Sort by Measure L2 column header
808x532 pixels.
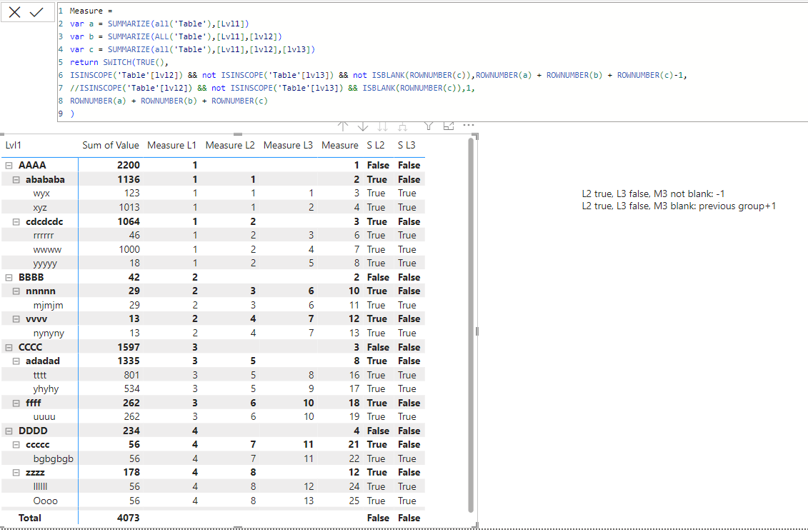tap(230, 145)
